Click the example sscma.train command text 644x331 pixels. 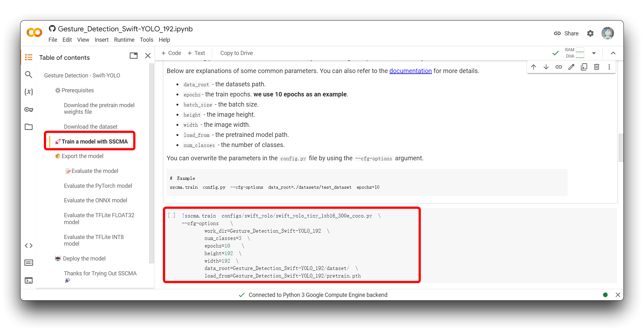click(275, 187)
